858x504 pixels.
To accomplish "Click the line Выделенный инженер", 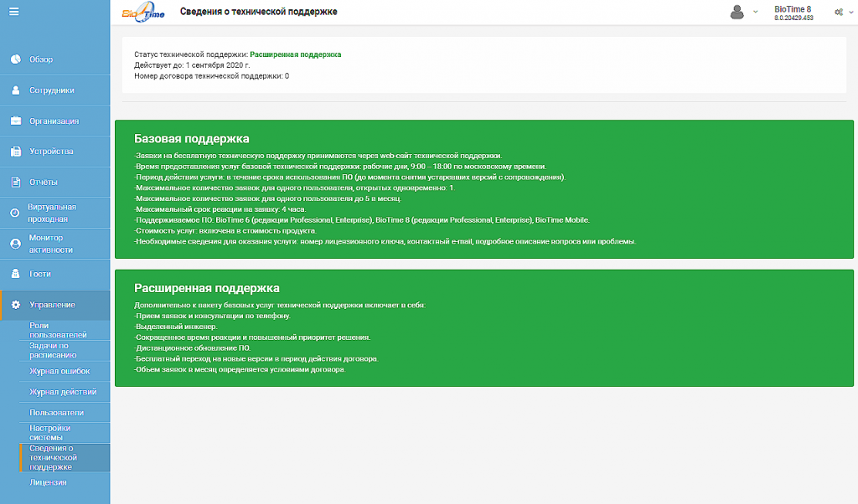I will click(176, 327).
